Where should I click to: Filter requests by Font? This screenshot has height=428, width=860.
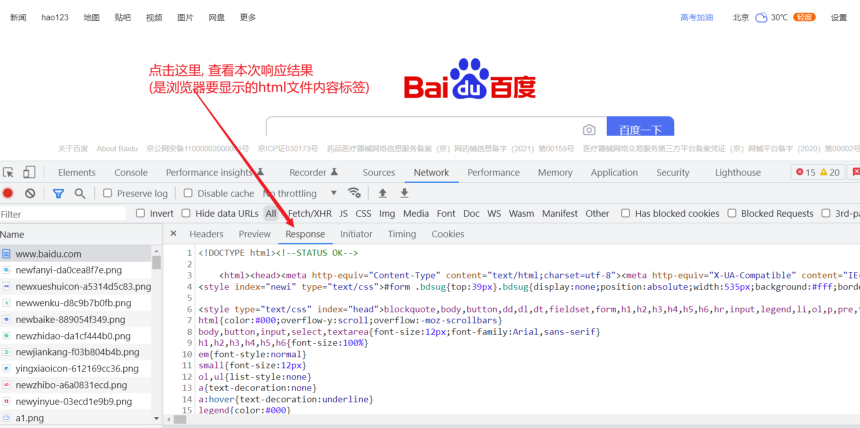click(x=446, y=213)
